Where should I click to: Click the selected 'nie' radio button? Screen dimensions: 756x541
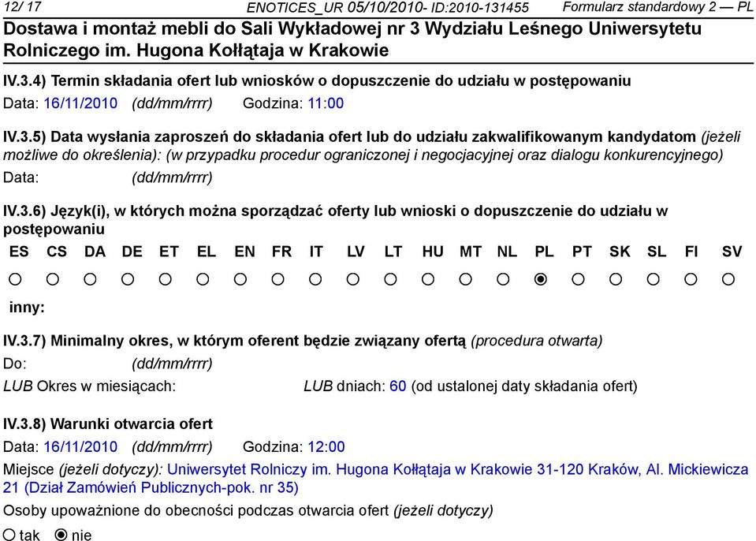(61, 534)
